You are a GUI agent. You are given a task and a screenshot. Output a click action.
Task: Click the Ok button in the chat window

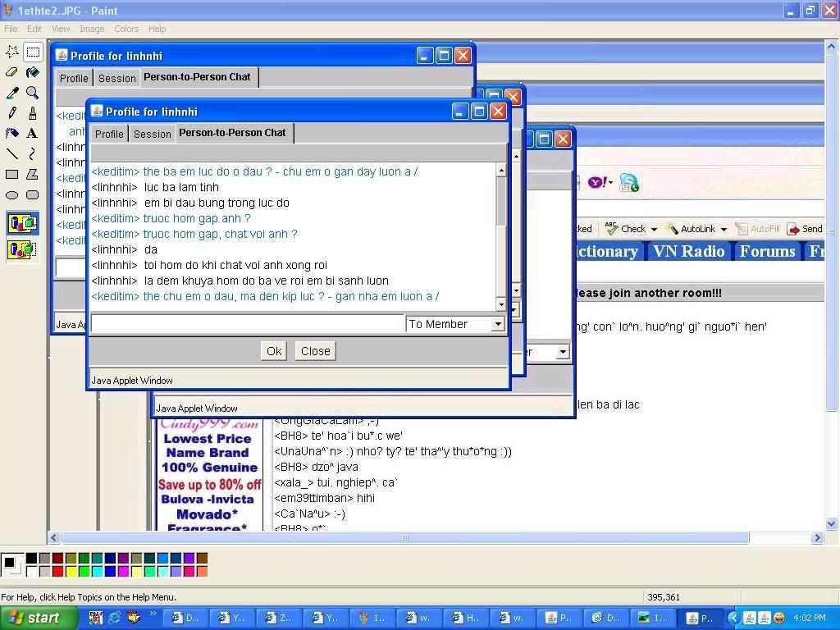(x=274, y=351)
